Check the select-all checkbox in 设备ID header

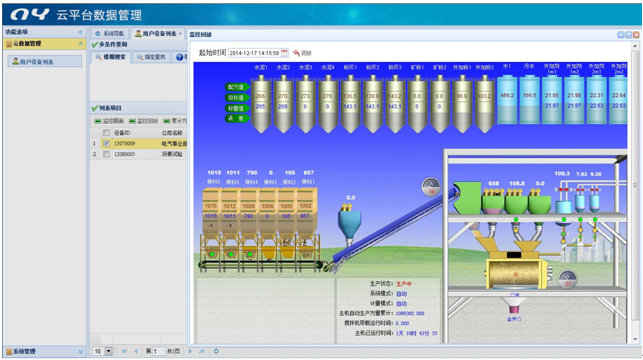tap(107, 132)
